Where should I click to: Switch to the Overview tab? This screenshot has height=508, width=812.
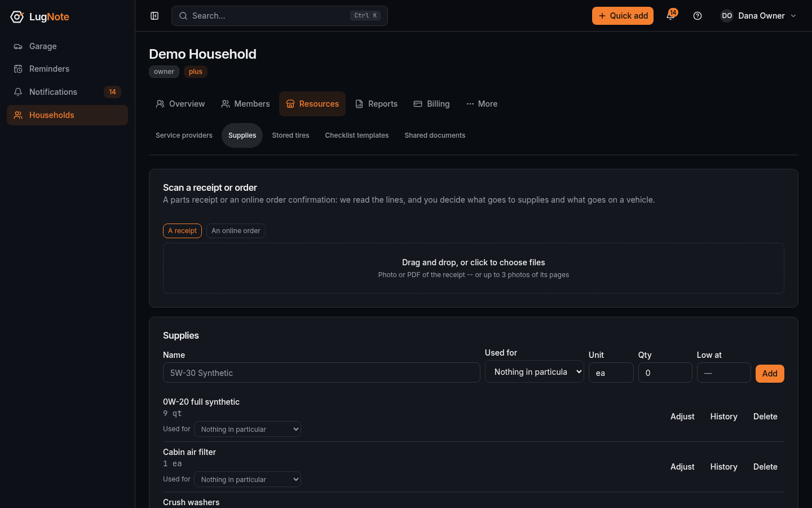pos(180,104)
